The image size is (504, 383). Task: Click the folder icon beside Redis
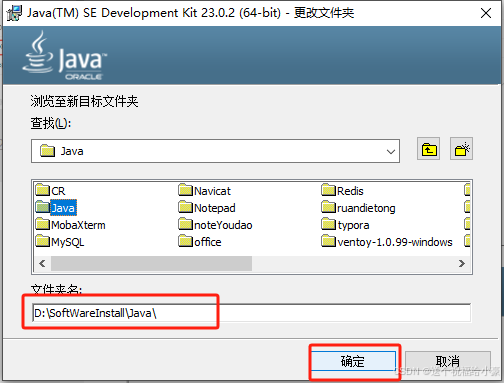pos(328,190)
